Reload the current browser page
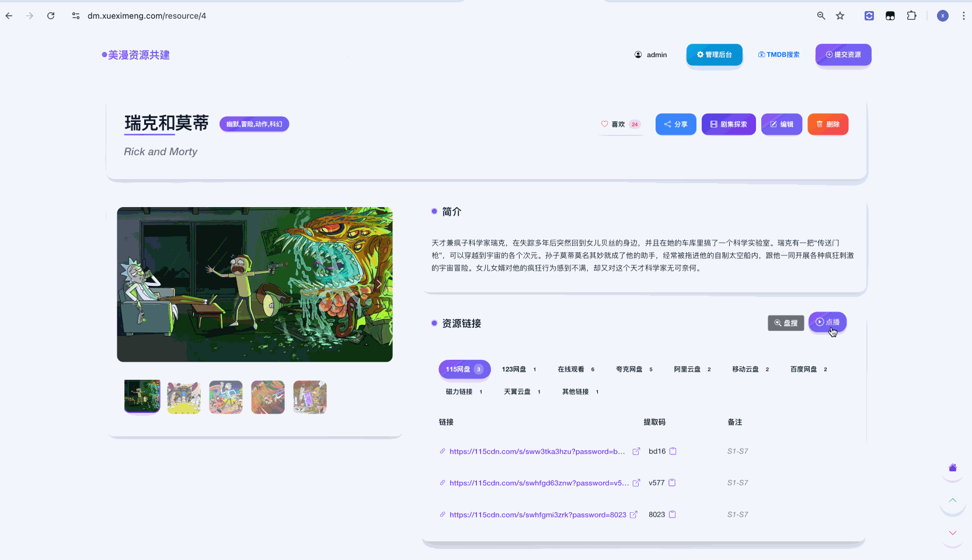972x560 pixels. (x=51, y=16)
